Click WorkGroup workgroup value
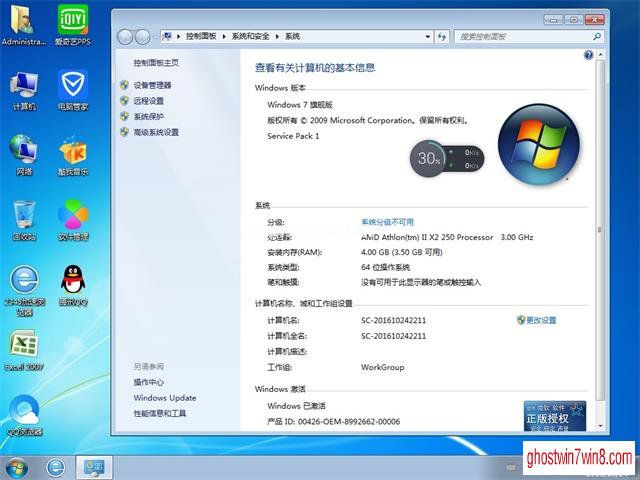 tap(382, 367)
